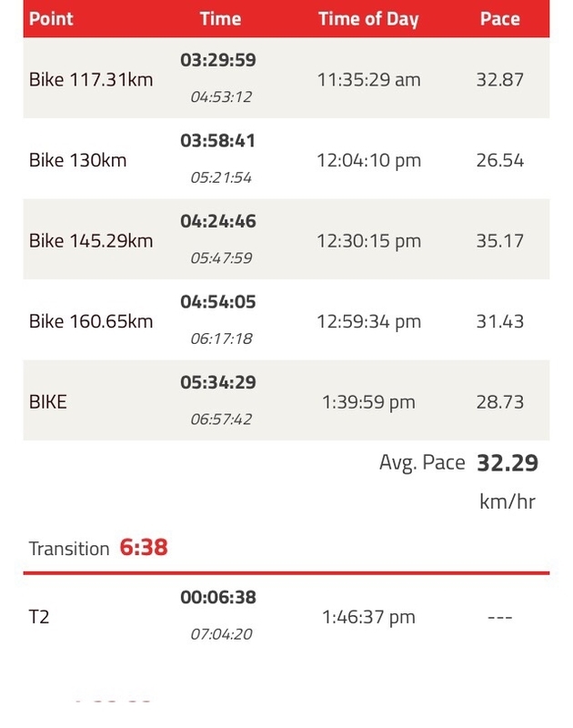Click the Point column header

pyautogui.click(x=51, y=19)
